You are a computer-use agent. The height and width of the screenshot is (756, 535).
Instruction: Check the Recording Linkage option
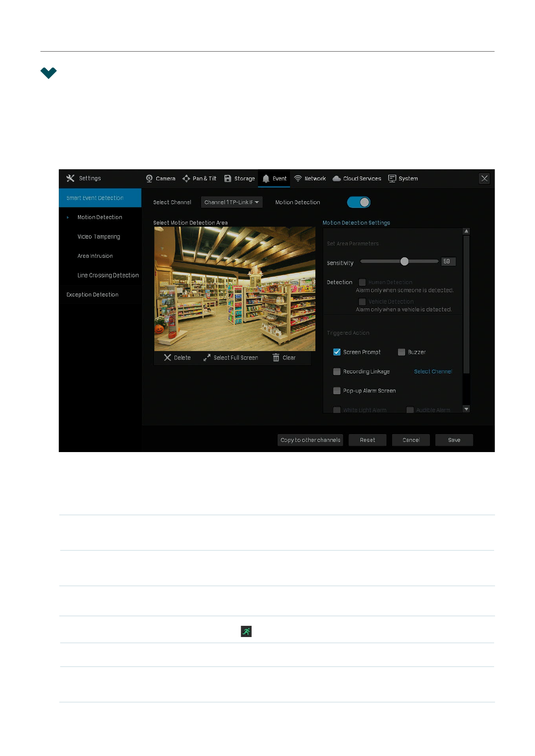[x=337, y=372]
